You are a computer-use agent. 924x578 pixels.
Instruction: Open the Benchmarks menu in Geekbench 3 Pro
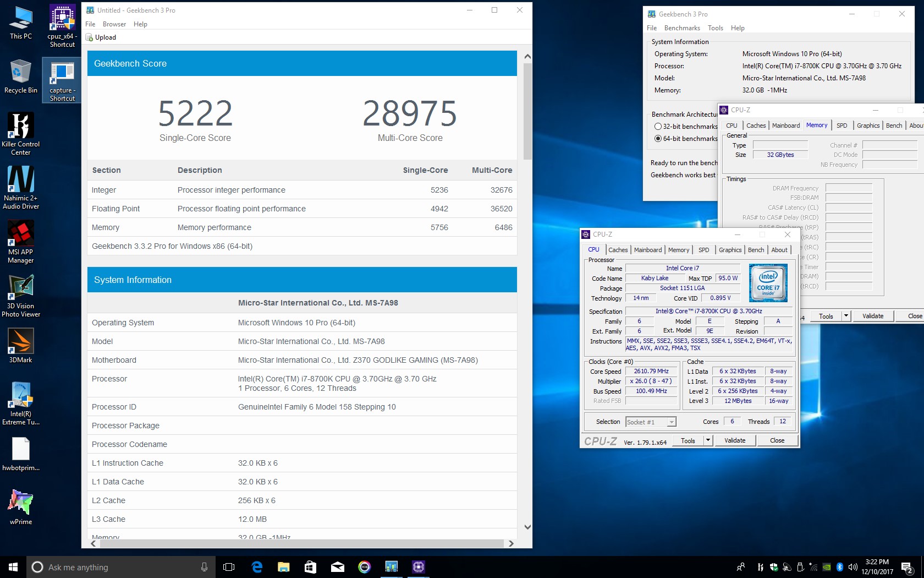point(682,28)
